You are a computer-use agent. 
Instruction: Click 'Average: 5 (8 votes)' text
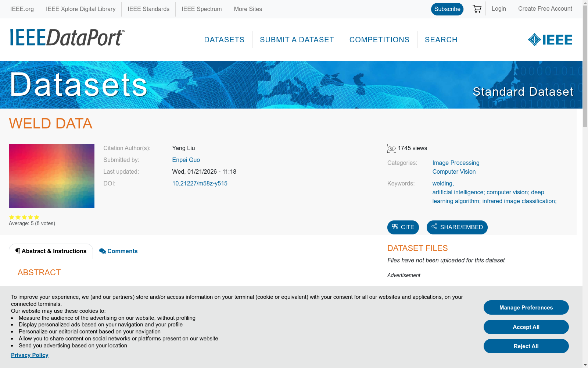coord(32,224)
